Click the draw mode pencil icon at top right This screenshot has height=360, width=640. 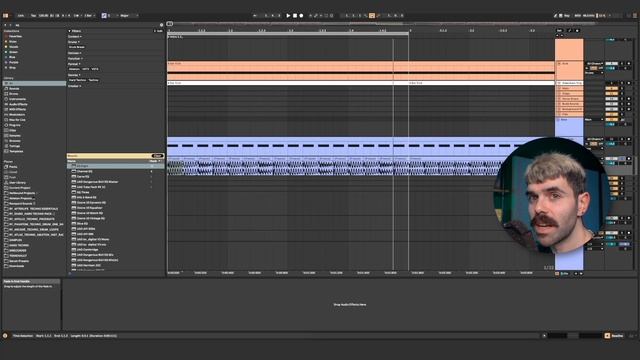click(x=555, y=16)
